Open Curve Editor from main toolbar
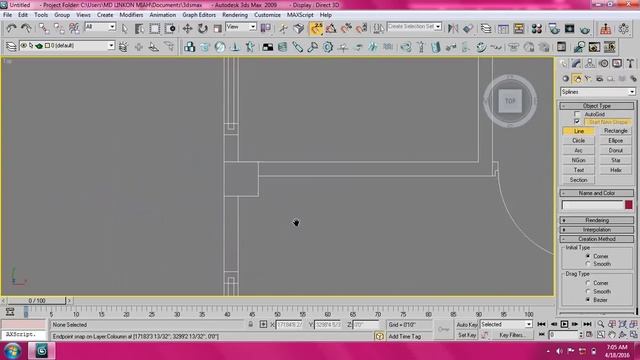 click(503, 28)
